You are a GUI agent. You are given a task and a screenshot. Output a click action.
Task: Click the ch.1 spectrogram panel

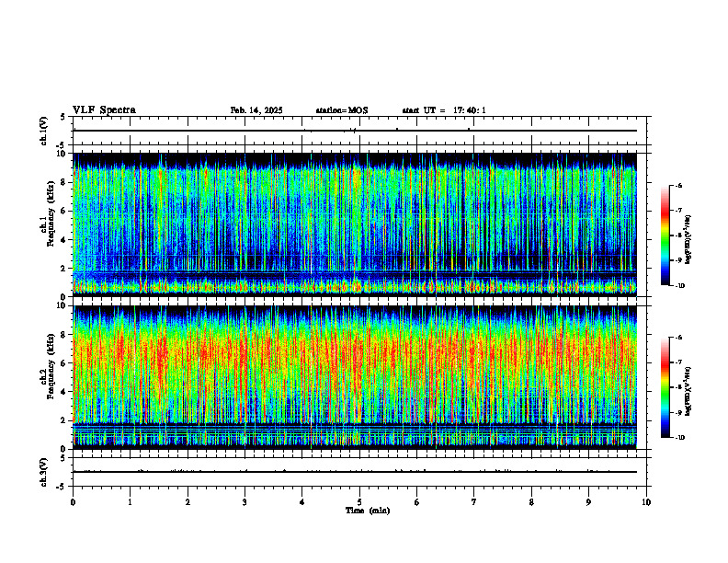[355, 224]
